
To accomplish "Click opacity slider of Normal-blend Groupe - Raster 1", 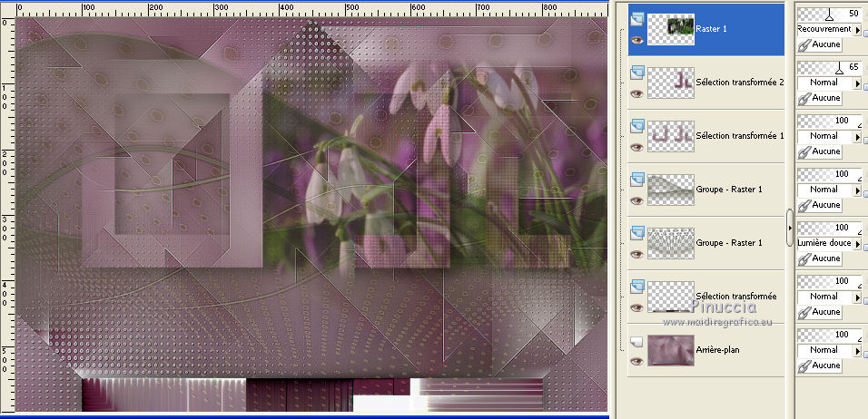I will point(829,174).
